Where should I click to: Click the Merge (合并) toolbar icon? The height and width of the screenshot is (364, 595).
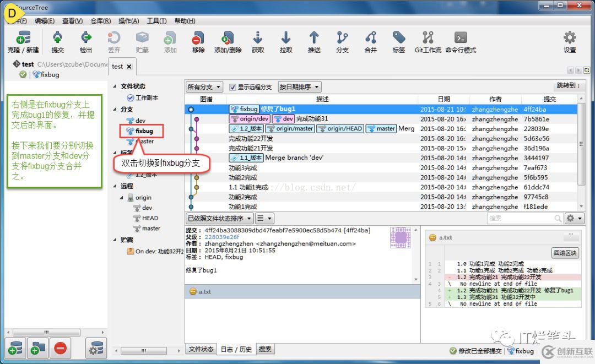click(x=370, y=42)
